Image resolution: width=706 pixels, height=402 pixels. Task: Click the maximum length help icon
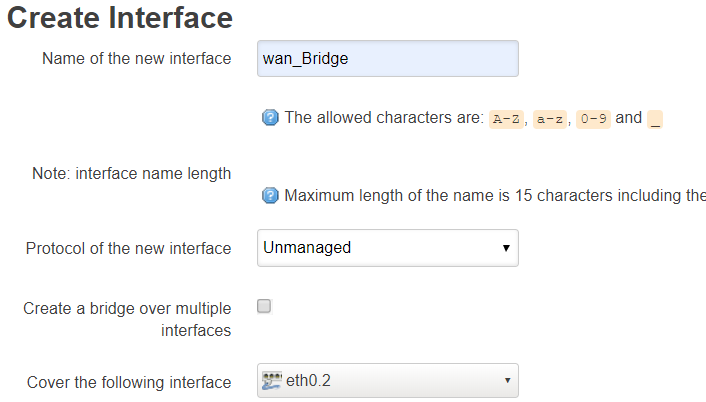[270, 196]
